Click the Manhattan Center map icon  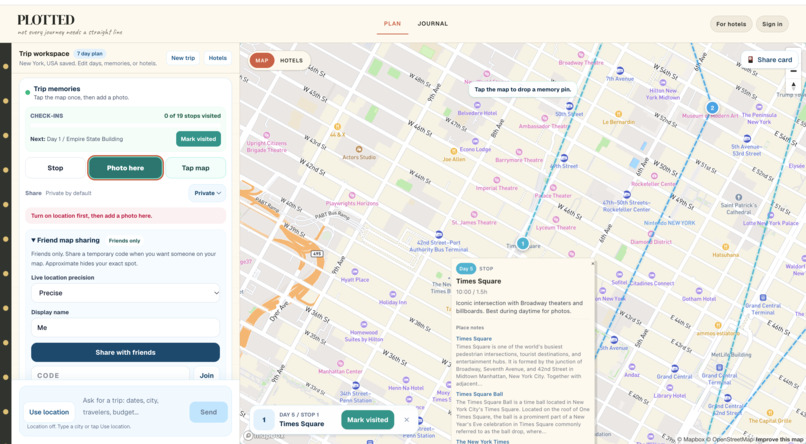coord(340,363)
